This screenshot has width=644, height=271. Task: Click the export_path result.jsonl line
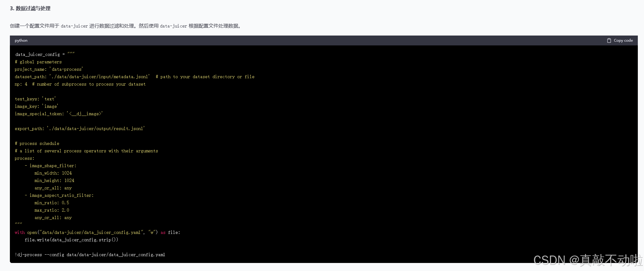pos(80,129)
